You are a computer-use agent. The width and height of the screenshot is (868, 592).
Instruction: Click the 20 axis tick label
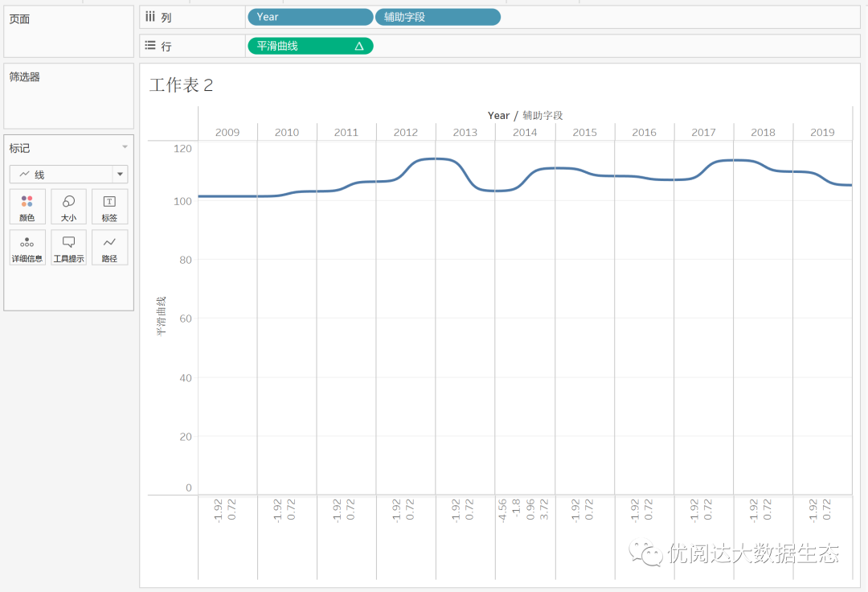click(186, 437)
